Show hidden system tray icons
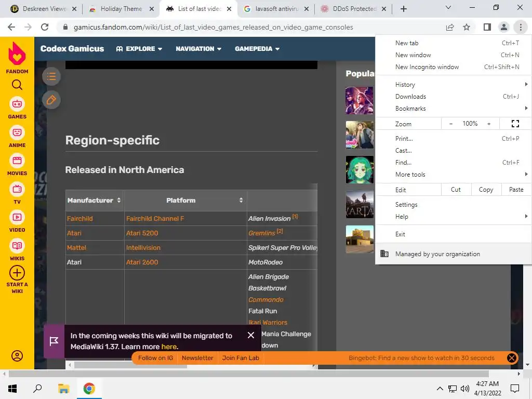The width and height of the screenshot is (532, 399). point(440,389)
